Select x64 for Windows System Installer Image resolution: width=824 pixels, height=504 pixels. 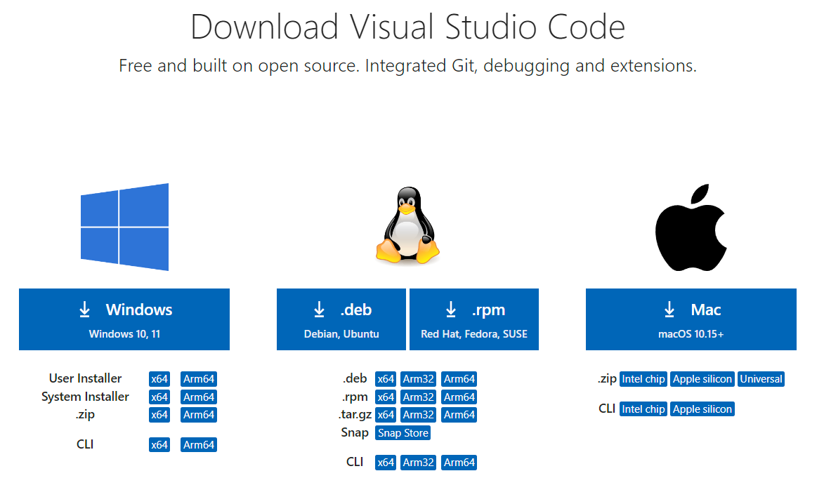click(159, 397)
